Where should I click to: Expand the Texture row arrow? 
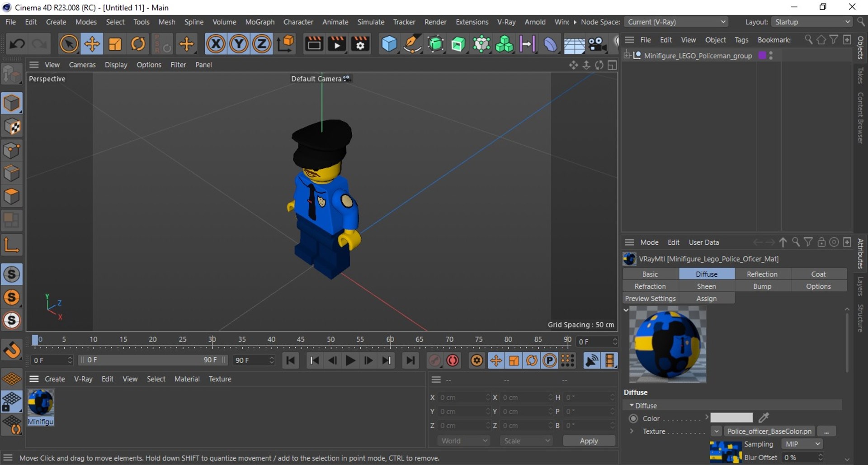pyautogui.click(x=632, y=431)
